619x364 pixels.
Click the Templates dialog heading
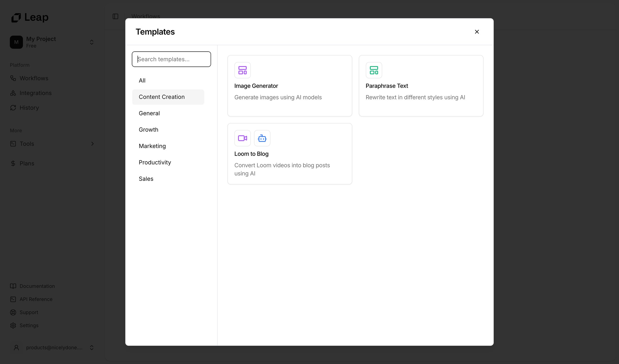(x=155, y=32)
